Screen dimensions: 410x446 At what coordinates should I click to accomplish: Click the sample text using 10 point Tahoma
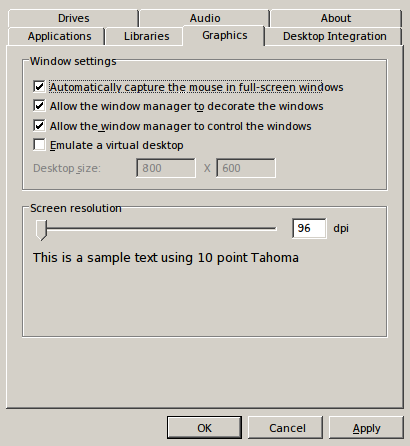[x=166, y=258]
